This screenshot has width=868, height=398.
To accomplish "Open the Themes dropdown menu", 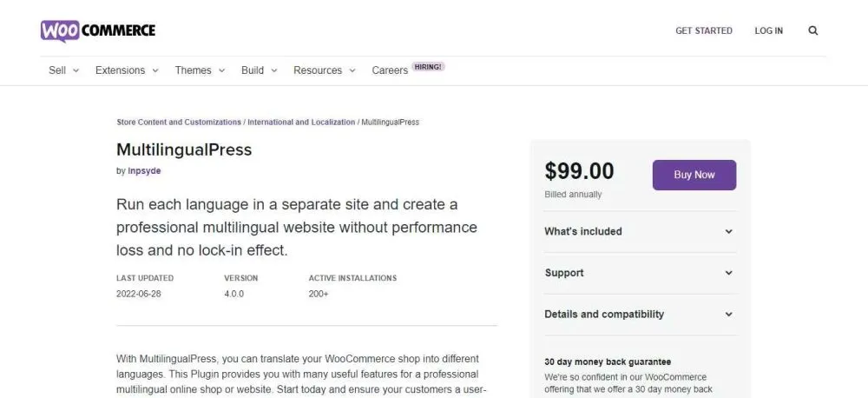I will [x=200, y=70].
